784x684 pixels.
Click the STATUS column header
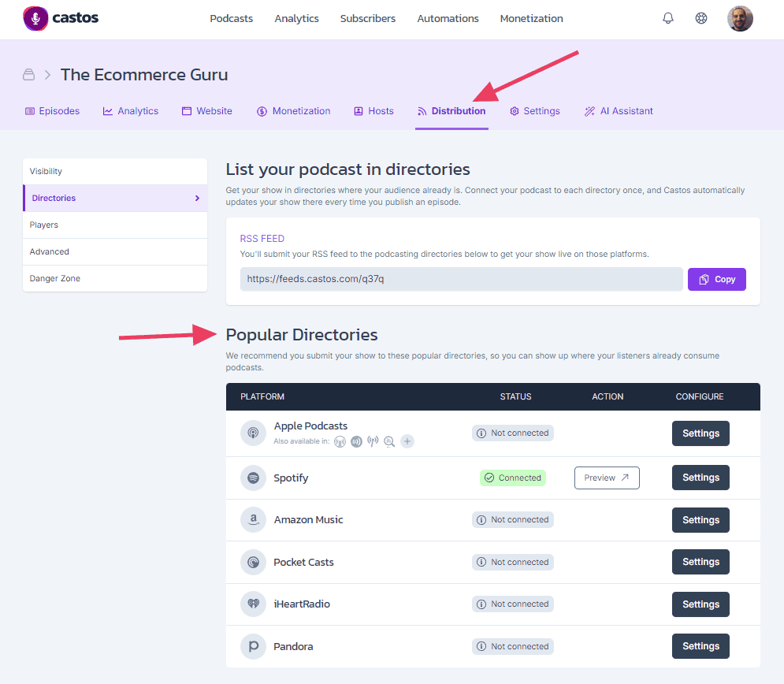[x=515, y=397]
